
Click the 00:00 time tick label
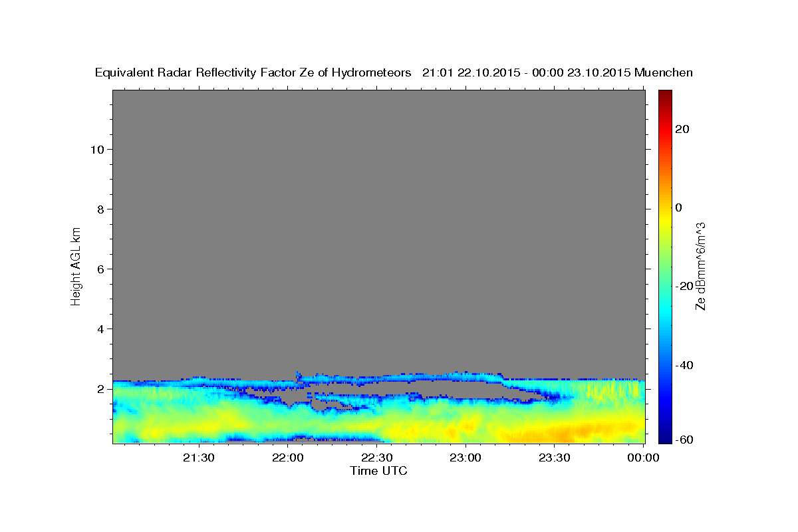(643, 458)
